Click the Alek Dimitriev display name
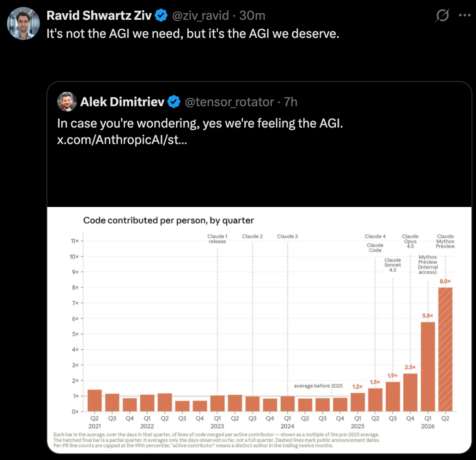 pyautogui.click(x=123, y=102)
